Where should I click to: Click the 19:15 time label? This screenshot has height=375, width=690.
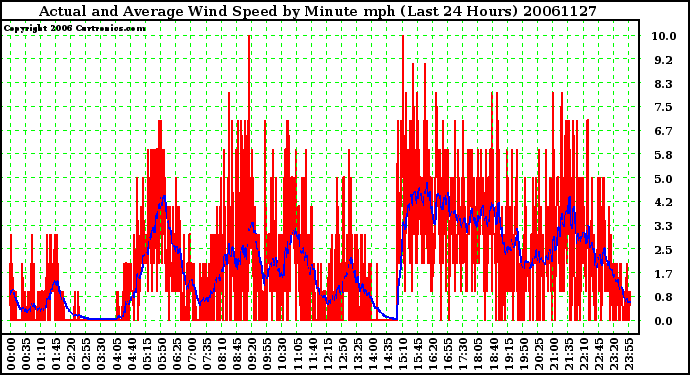tap(508, 354)
